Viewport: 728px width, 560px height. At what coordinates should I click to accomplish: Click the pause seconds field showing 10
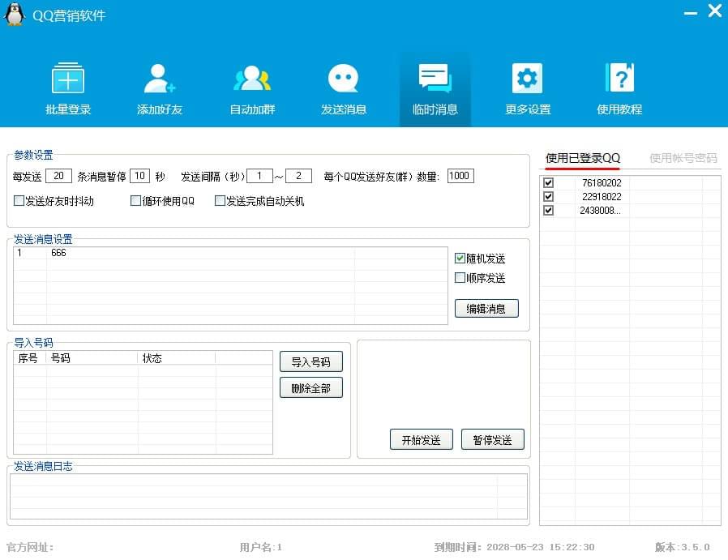[x=139, y=176]
